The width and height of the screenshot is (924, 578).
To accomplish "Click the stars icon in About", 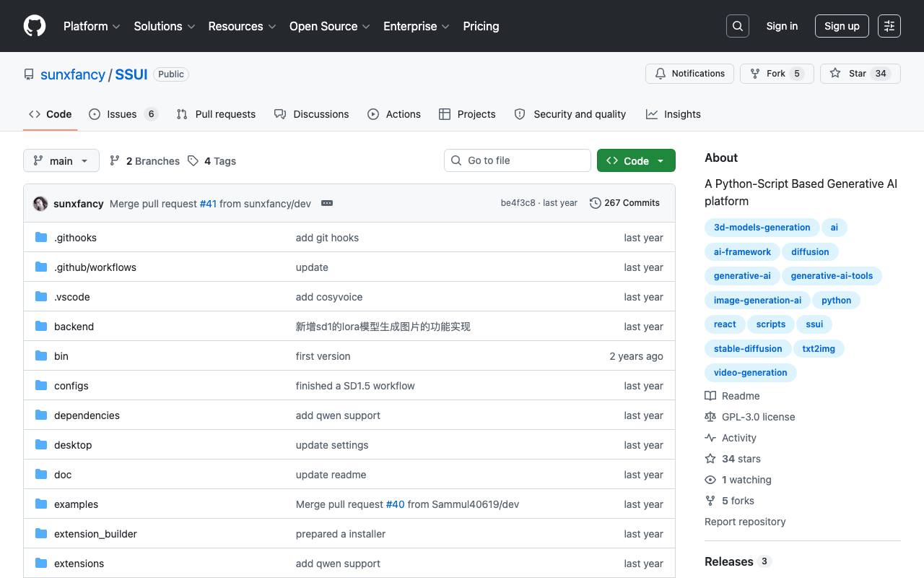I will tap(710, 459).
